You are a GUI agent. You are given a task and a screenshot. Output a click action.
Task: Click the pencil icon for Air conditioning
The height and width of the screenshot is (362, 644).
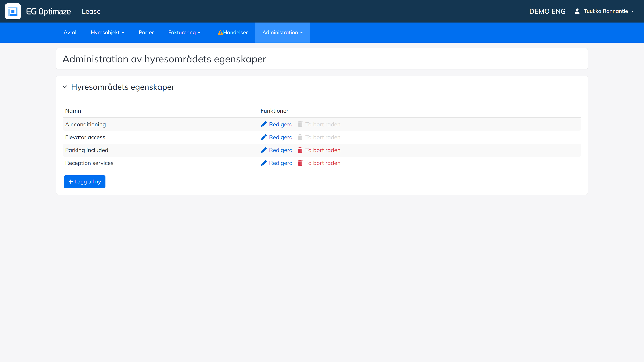264,124
